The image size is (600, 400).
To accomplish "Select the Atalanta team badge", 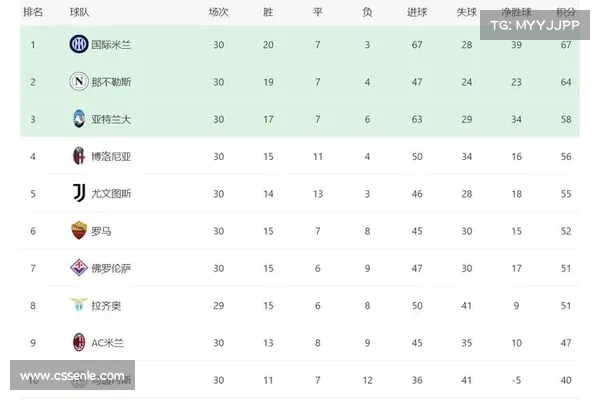I will point(79,118).
